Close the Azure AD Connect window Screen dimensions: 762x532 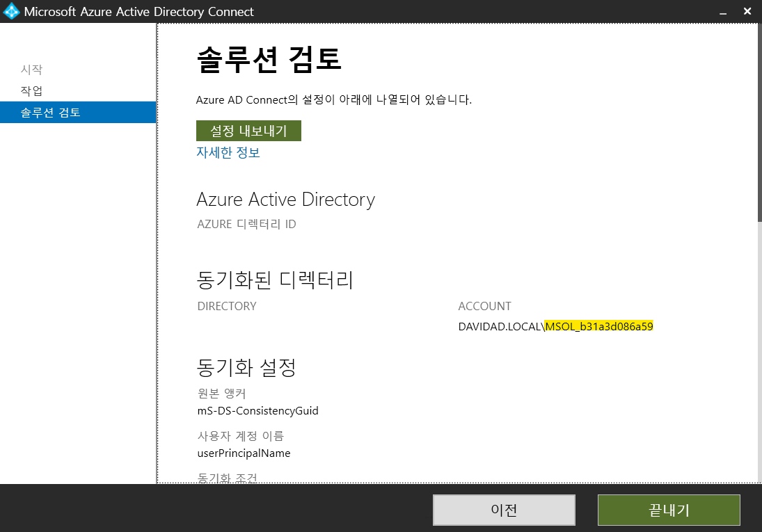pyautogui.click(x=747, y=11)
